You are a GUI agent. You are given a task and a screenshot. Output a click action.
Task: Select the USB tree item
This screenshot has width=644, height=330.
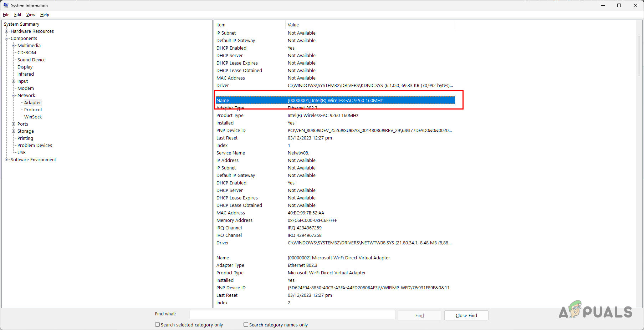pyautogui.click(x=21, y=152)
